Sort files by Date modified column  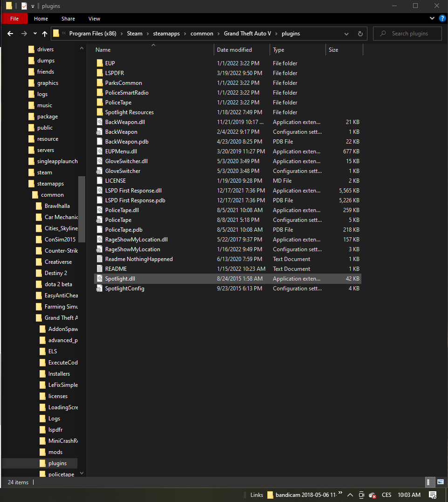[234, 50]
